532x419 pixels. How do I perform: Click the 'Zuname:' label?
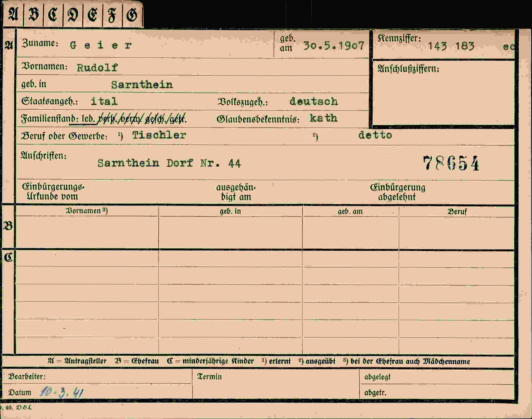pos(40,43)
